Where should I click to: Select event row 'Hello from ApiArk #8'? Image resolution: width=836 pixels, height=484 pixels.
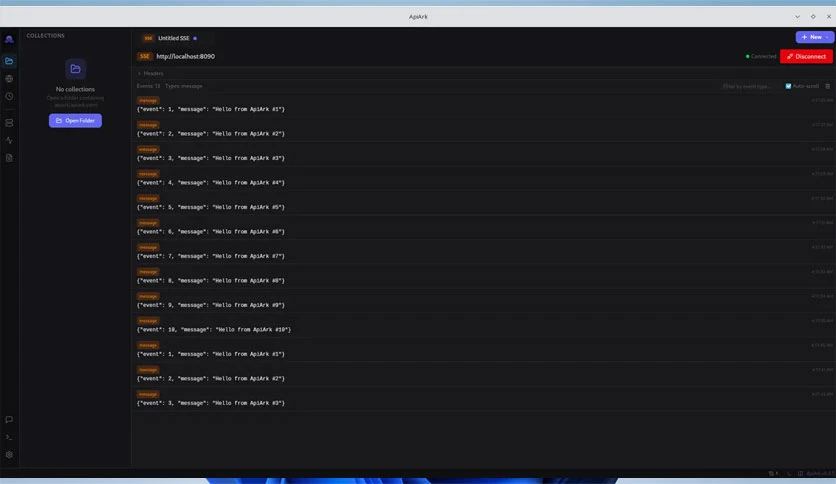(484, 277)
